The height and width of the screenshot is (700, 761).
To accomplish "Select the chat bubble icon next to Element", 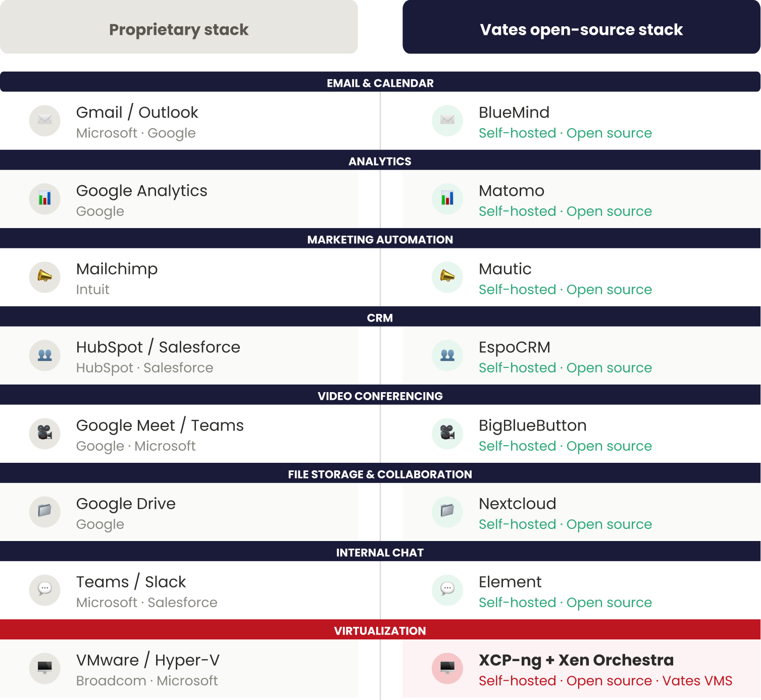I will coord(447,590).
